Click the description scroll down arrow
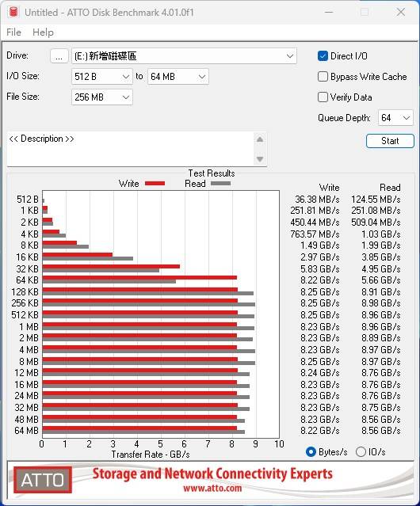The width and height of the screenshot is (420, 506). [x=260, y=159]
